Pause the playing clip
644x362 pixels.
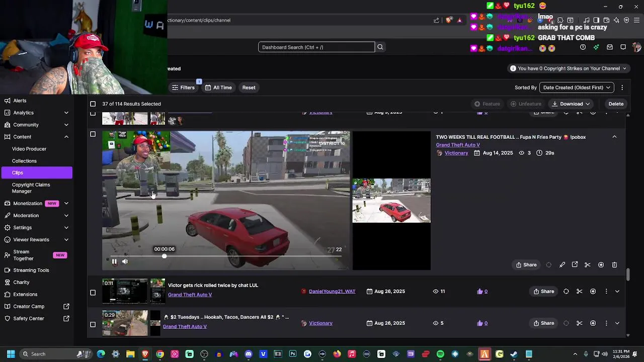click(x=114, y=261)
